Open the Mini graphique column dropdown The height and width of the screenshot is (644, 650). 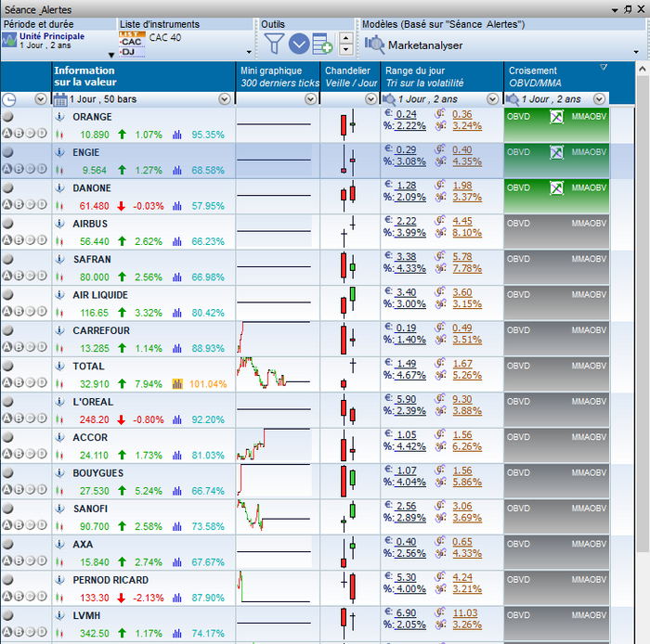pos(310,99)
